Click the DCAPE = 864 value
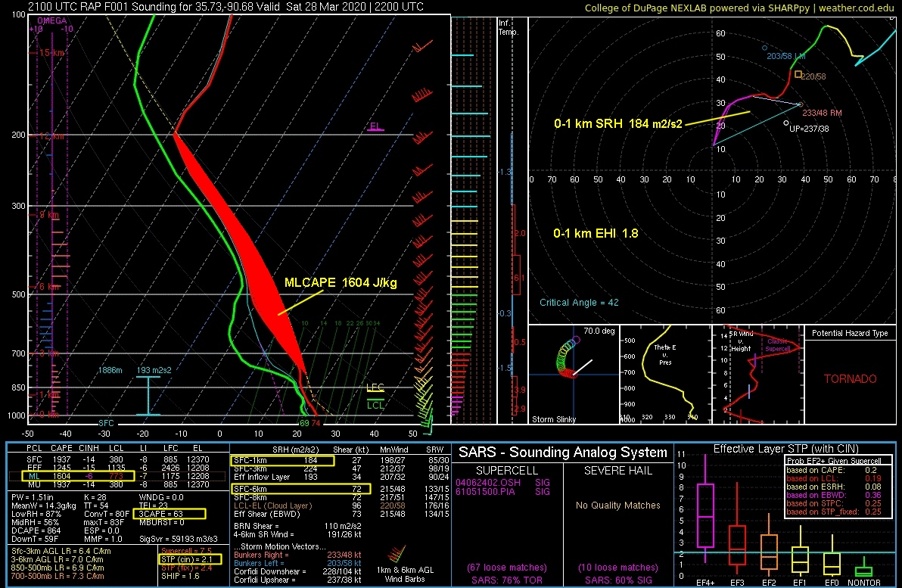The height and width of the screenshot is (588, 902). click(36, 530)
